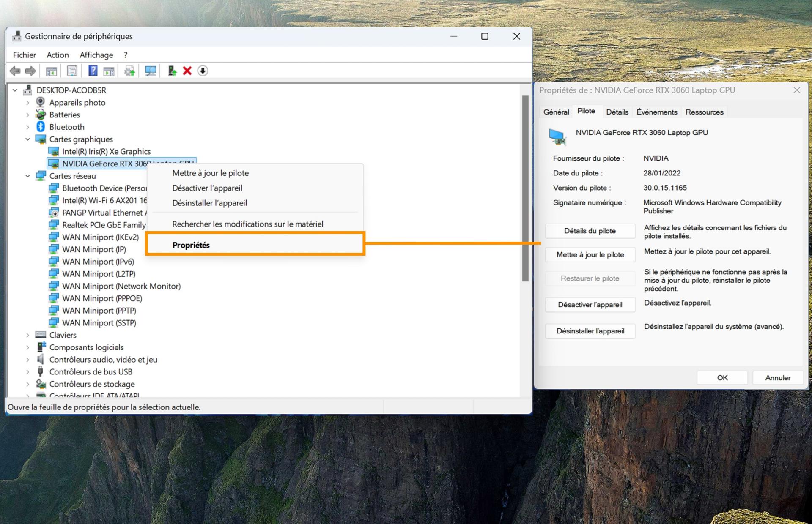Image resolution: width=812 pixels, height=524 pixels.
Task: Open the Événements tab
Action: click(x=656, y=112)
